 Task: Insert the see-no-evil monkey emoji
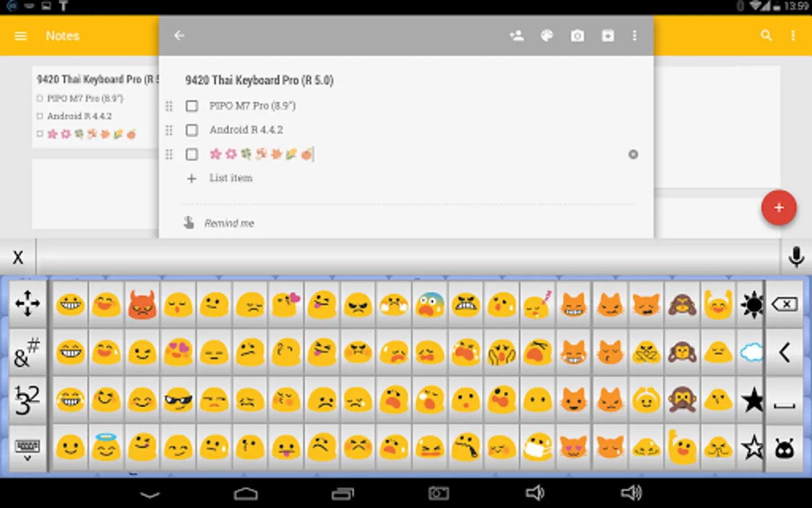(682, 305)
